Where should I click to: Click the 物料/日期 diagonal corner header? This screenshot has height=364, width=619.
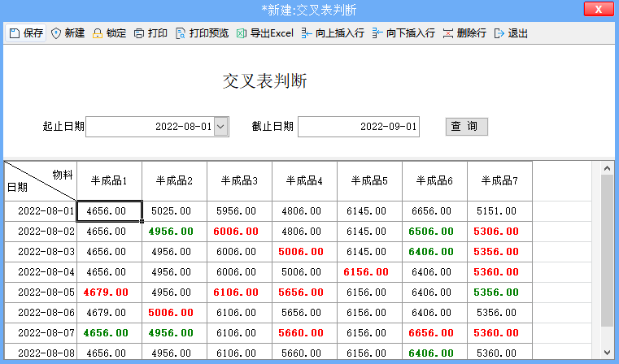[41, 181]
